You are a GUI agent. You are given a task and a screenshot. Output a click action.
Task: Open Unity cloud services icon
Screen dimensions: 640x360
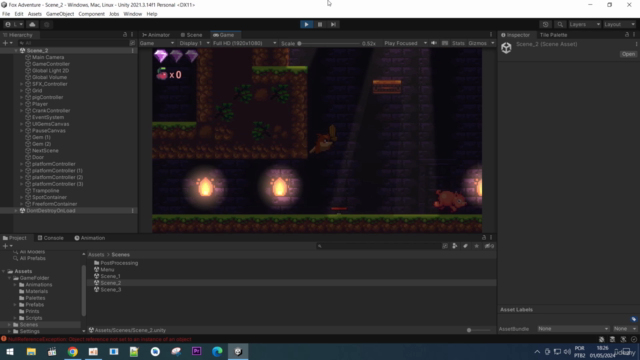pyautogui.click(x=32, y=24)
